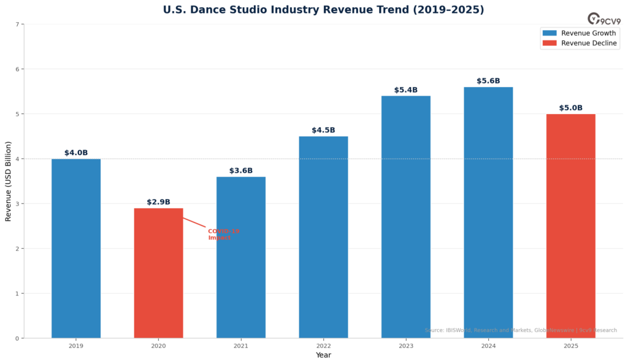This screenshot has width=628, height=364.
Task: Select the red 2025 bar
Action: pyautogui.click(x=571, y=226)
